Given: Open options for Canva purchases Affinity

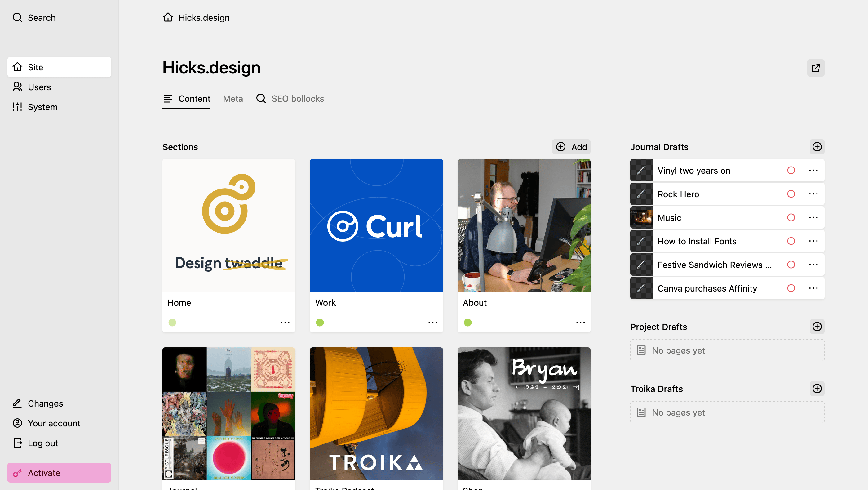Looking at the screenshot, I should pyautogui.click(x=813, y=288).
